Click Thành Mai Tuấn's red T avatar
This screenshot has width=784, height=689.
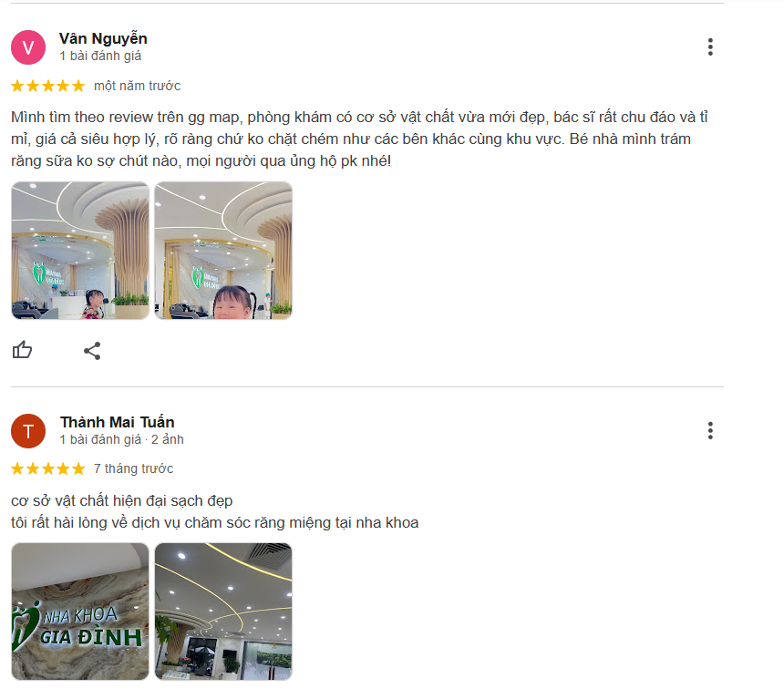tap(28, 430)
